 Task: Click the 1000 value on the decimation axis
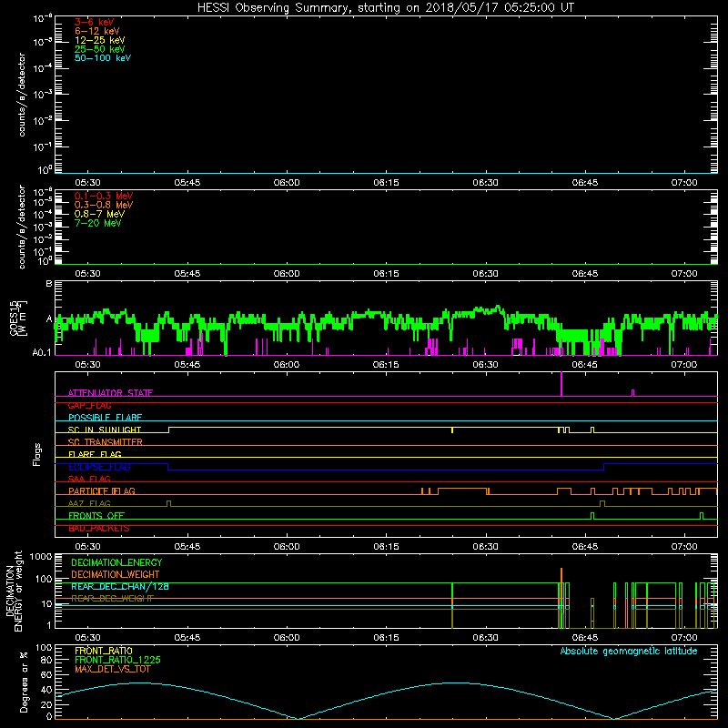point(40,557)
